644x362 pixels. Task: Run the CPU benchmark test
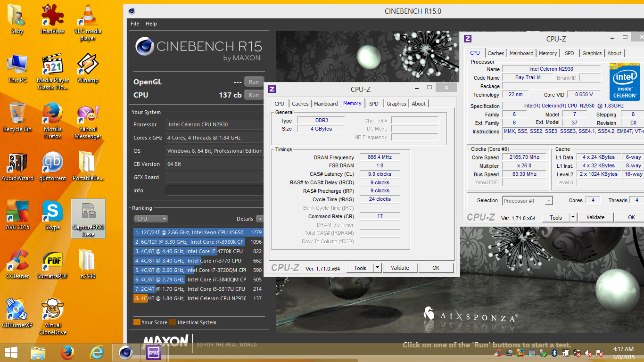254,95
